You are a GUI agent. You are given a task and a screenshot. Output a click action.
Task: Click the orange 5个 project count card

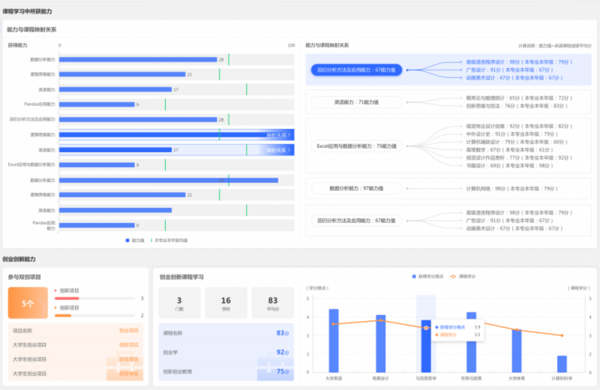(x=28, y=303)
